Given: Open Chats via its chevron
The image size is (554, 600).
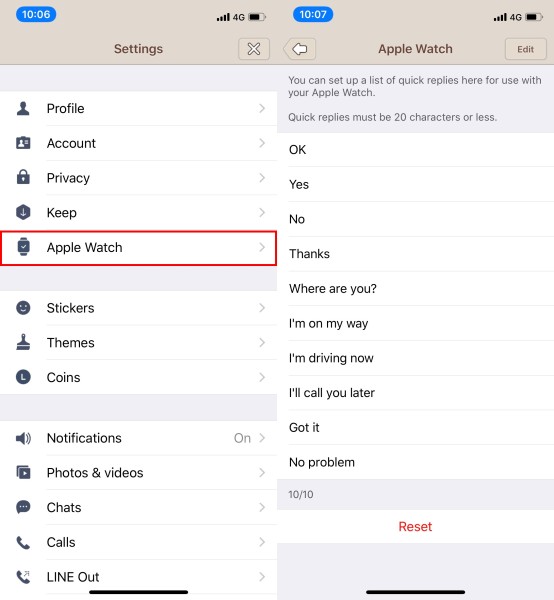Looking at the screenshot, I should [x=262, y=507].
